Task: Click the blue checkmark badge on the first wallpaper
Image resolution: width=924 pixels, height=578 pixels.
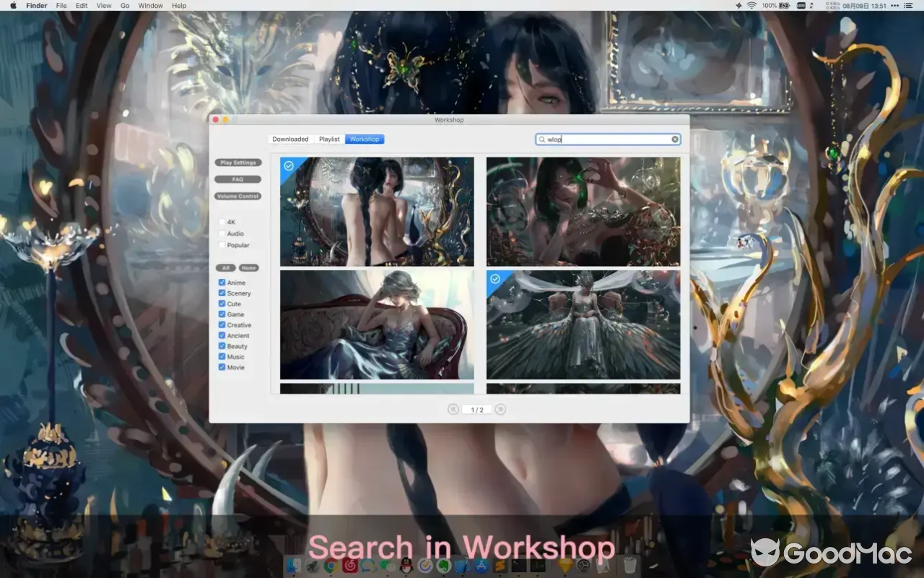Action: [x=288, y=167]
